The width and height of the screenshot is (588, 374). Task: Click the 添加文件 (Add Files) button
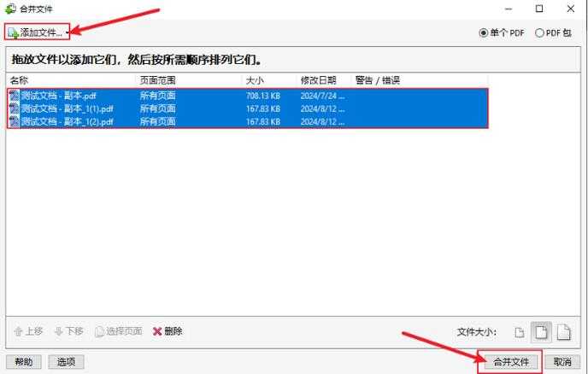click(36, 32)
